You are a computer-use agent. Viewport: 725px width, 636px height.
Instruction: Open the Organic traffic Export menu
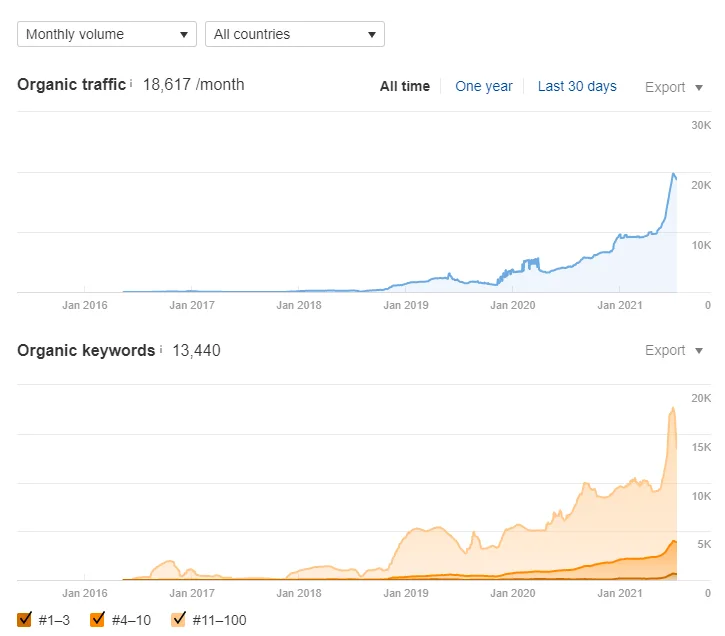(674, 87)
